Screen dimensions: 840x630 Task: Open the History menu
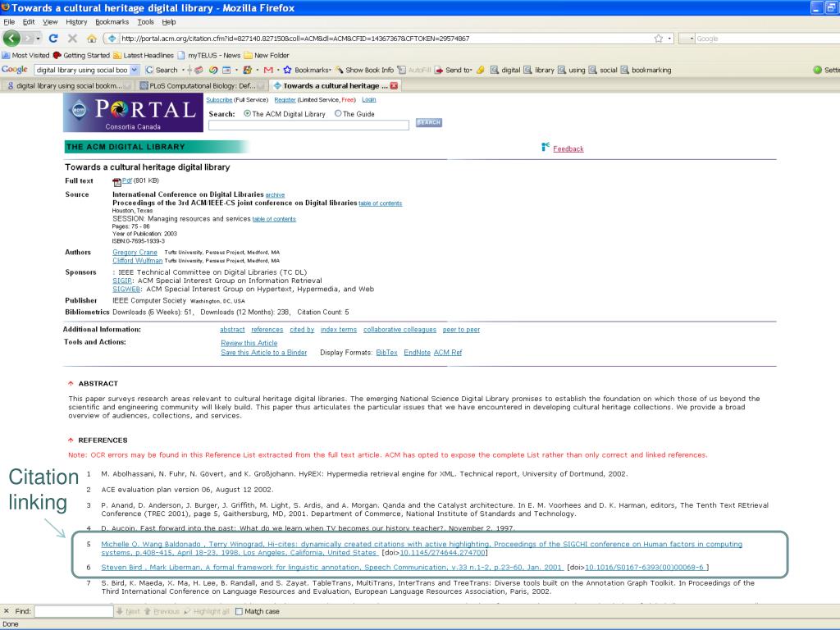tap(76, 22)
